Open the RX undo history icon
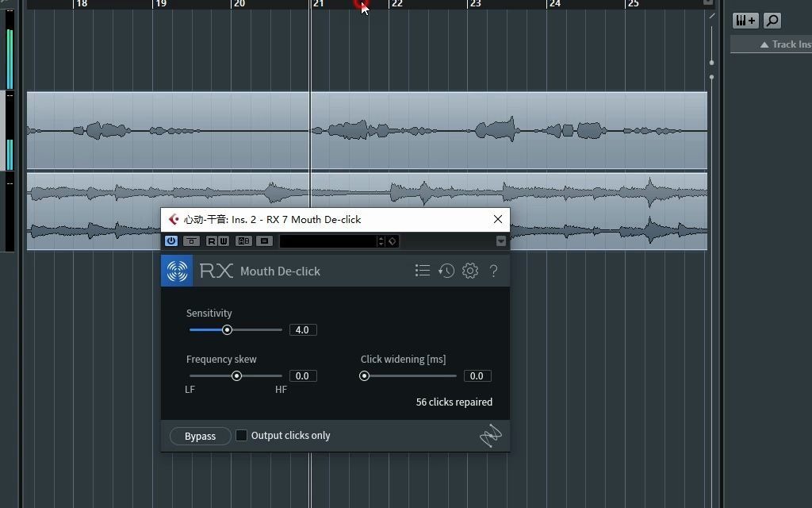The width and height of the screenshot is (812, 508). [446, 271]
